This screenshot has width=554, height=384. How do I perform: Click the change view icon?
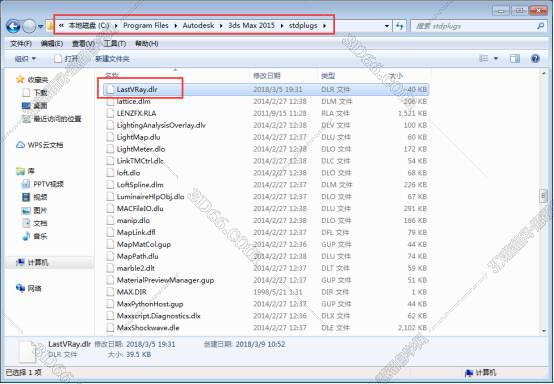[x=484, y=59]
